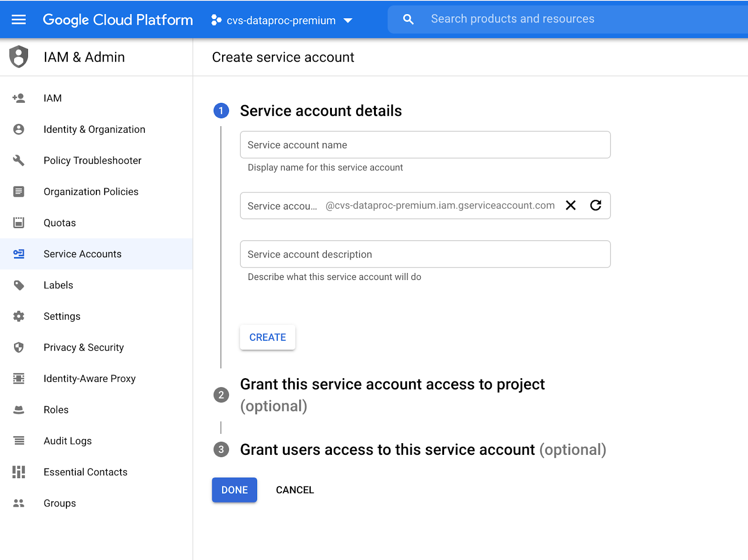
Task: Click the Service account details heading
Action: 321,111
